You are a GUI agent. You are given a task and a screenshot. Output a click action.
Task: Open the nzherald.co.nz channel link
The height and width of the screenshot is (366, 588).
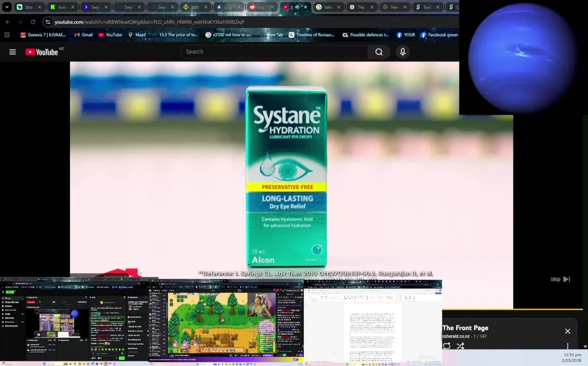point(456,336)
